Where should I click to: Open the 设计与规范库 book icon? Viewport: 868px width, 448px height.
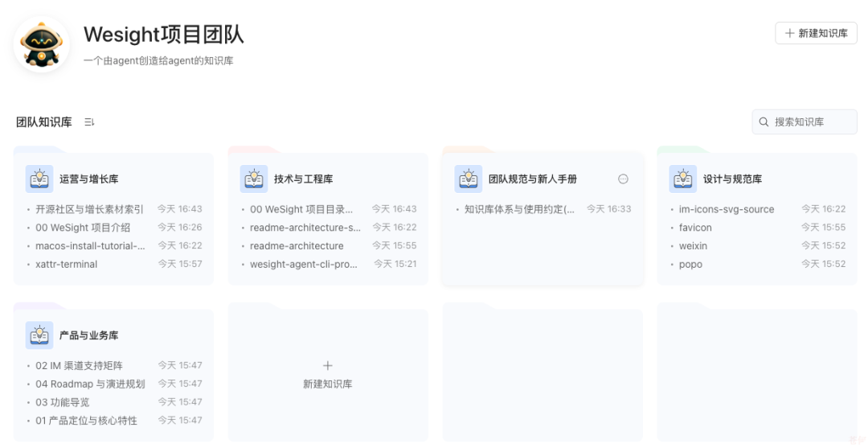[x=682, y=179]
